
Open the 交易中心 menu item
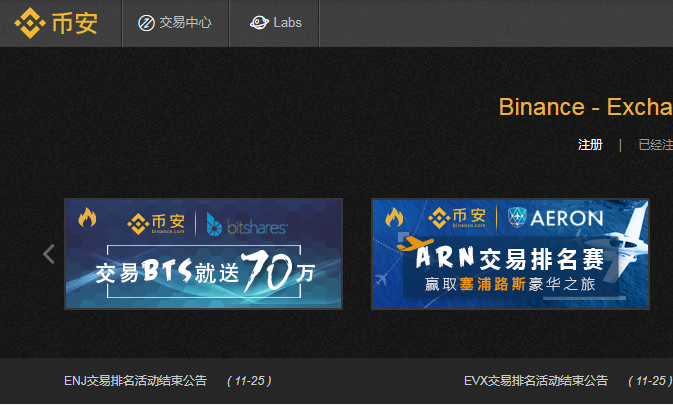point(175,23)
